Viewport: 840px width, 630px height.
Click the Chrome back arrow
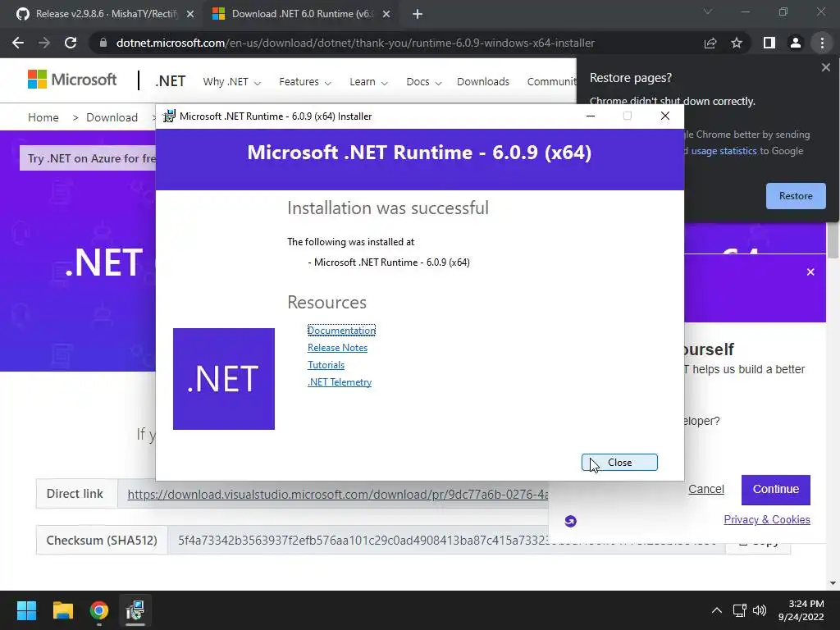click(x=18, y=43)
